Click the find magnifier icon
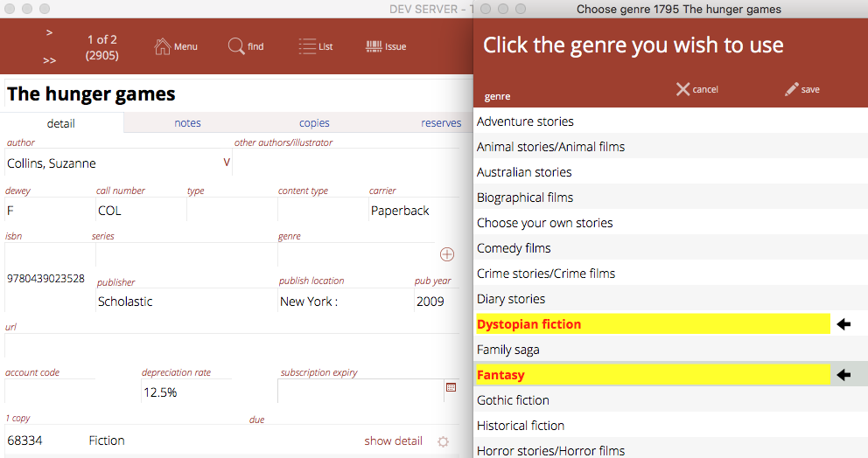This screenshot has height=458, width=868. pos(236,46)
